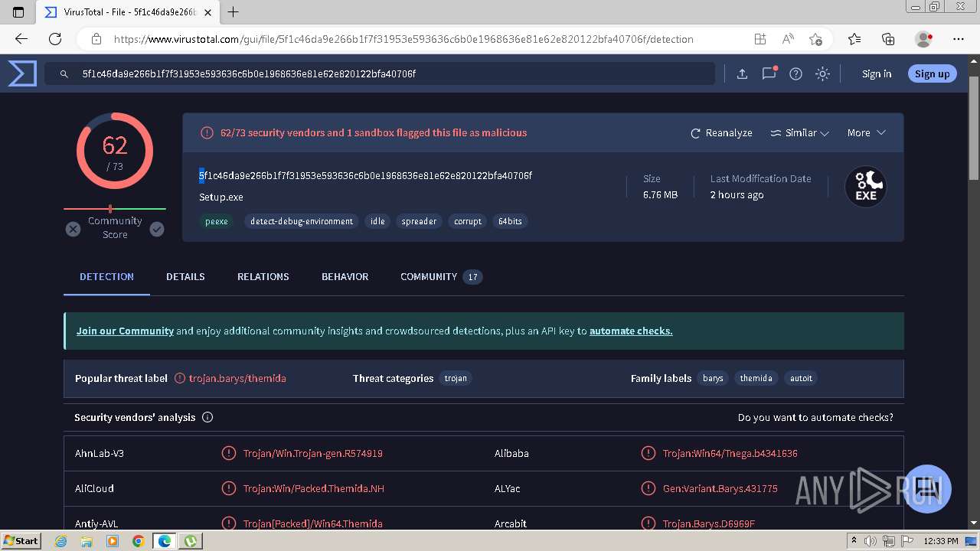The image size is (980, 551).
Task: Click the VirusTotal logo icon
Action: click(22, 73)
